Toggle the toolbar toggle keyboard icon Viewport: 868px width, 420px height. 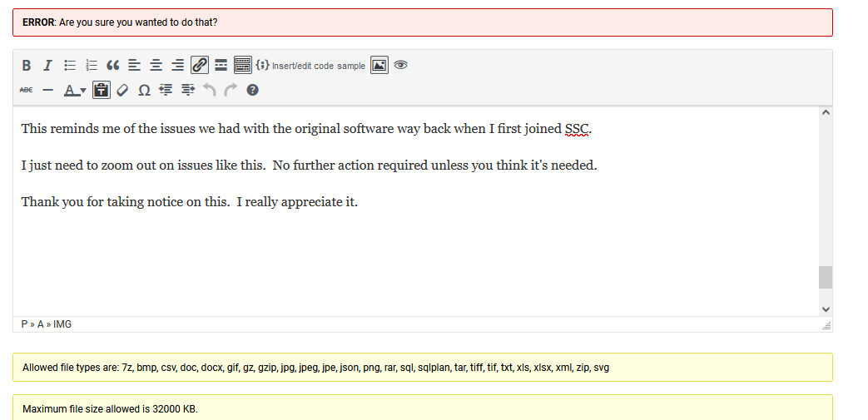pyautogui.click(x=242, y=66)
